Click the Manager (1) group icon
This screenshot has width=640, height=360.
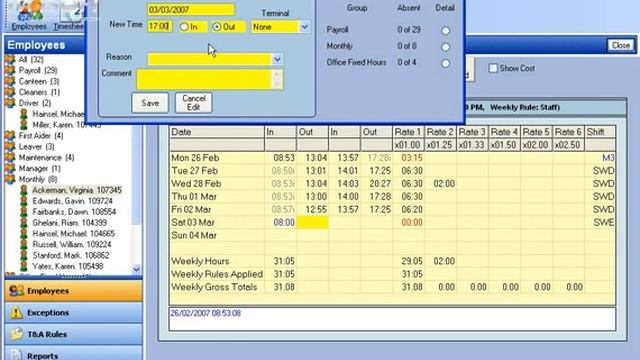click(10, 168)
